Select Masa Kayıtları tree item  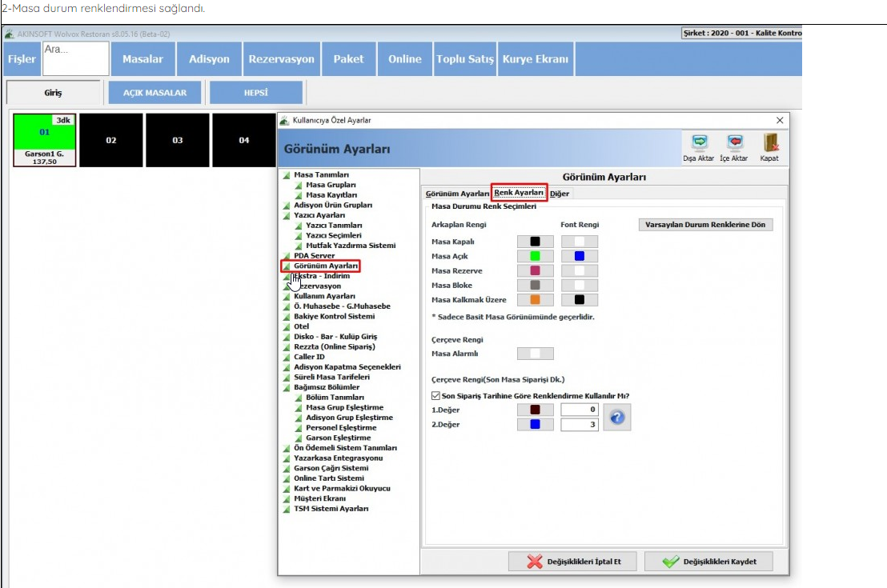331,195
